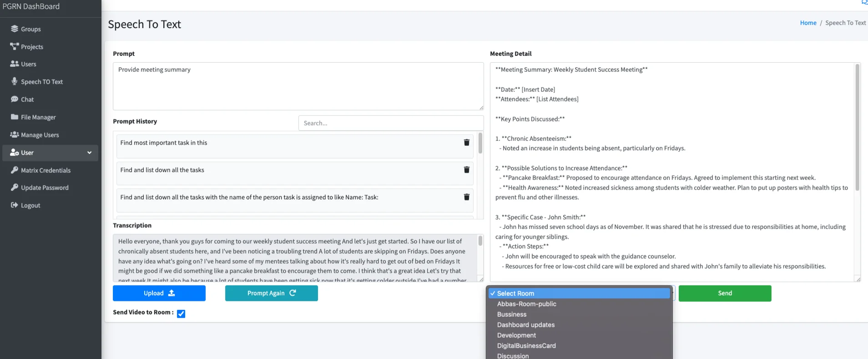Viewport: 868px width, 359px height.
Task: Open Chat via its speech bubble icon
Action: pyautogui.click(x=15, y=99)
